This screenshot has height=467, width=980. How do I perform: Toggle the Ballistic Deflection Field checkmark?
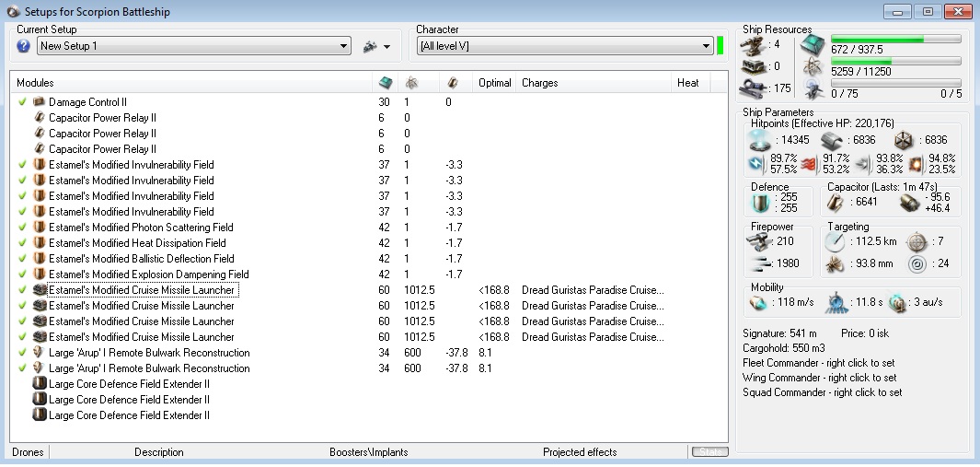22,258
